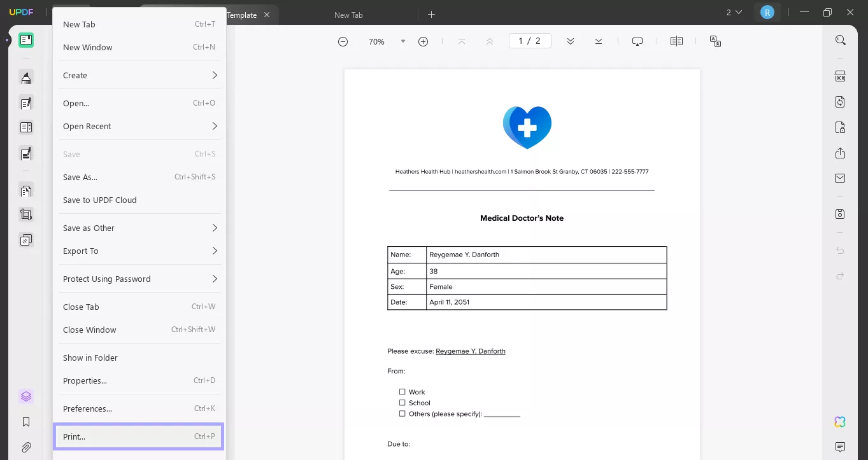The image size is (868, 460).
Task: Choose Save As... menu entry
Action: (139, 177)
